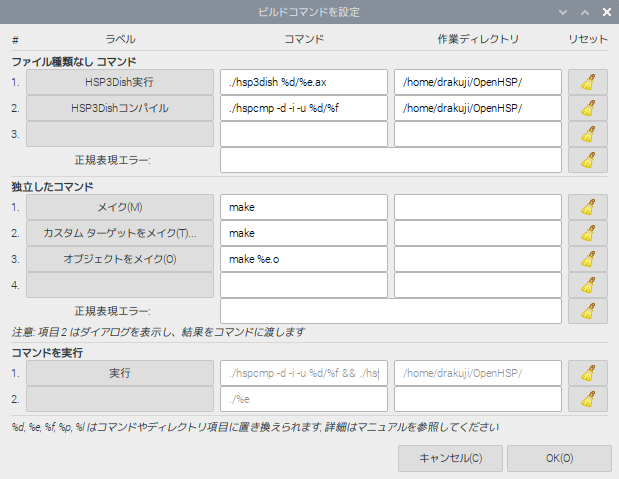
Task: Focus the ./hsp3dish %d/%e.ax command field
Action: tap(303, 82)
